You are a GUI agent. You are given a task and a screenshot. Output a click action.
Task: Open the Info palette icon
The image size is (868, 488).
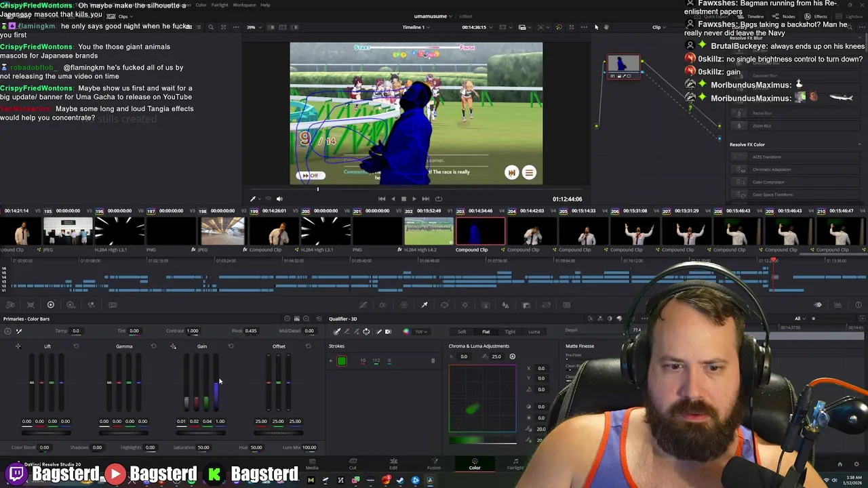tap(858, 305)
